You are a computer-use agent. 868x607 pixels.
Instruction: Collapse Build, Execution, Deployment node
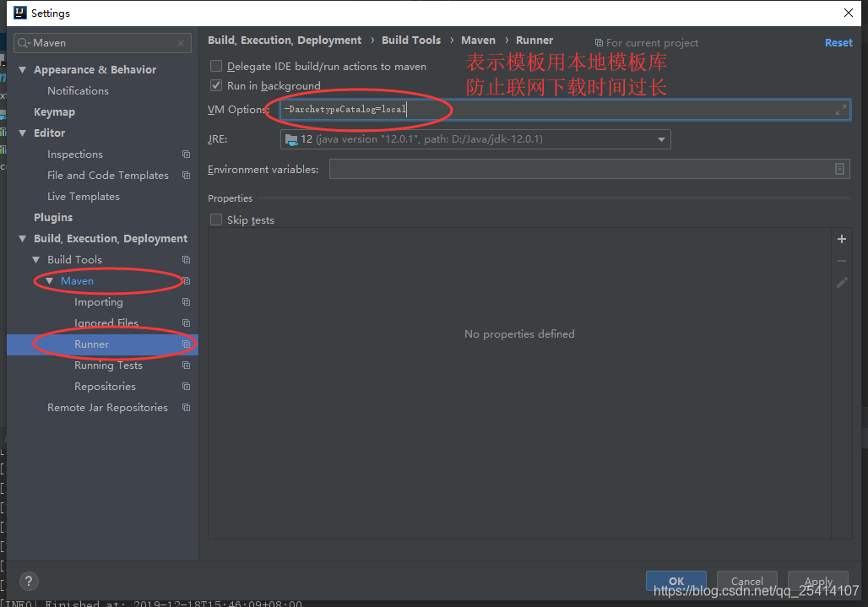click(23, 238)
